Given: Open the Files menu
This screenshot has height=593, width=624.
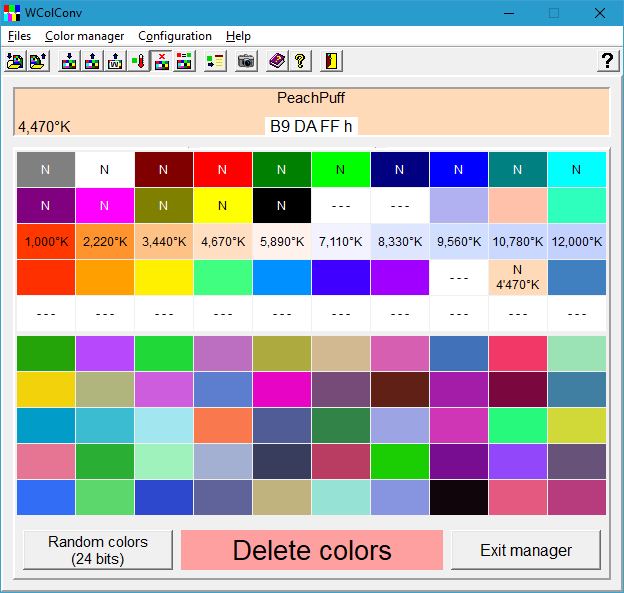Looking at the screenshot, I should (x=19, y=36).
